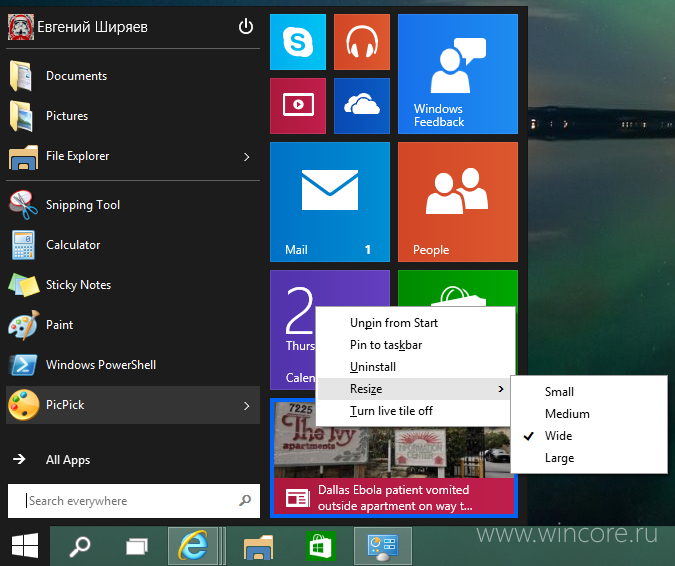This screenshot has height=566, width=675.
Task: Open Pictures folder
Action: click(x=133, y=116)
